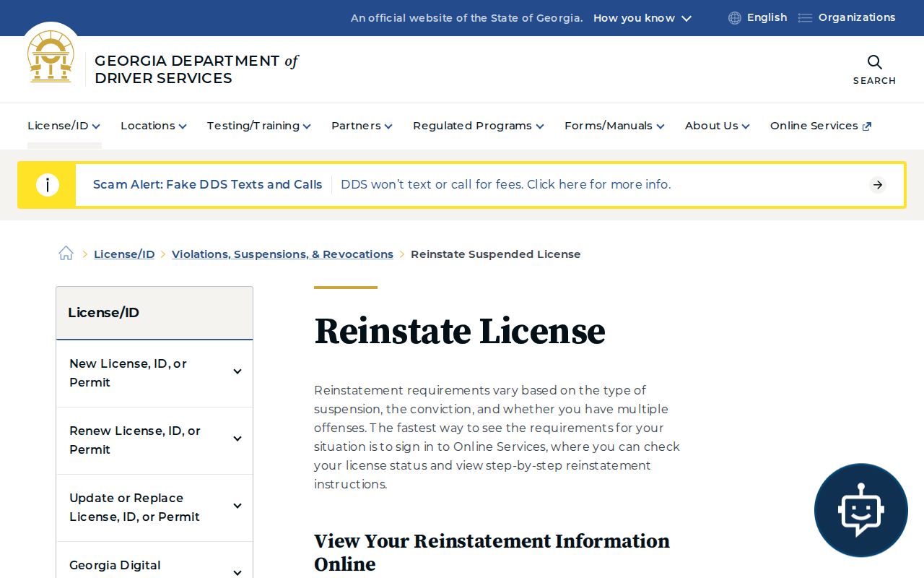Open the Regulated Programs menu

point(479,126)
